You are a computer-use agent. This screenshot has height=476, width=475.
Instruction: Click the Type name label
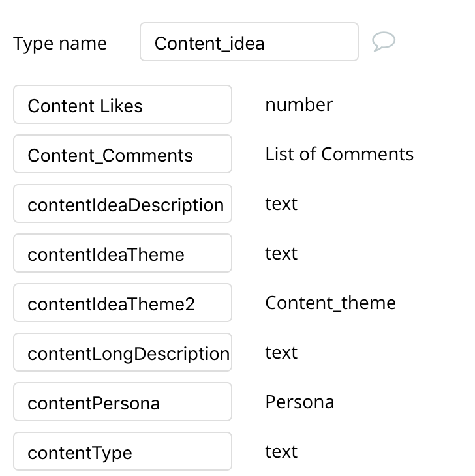click(60, 43)
